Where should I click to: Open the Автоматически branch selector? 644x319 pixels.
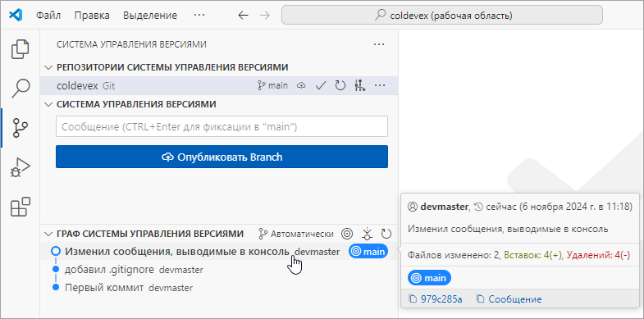point(295,234)
